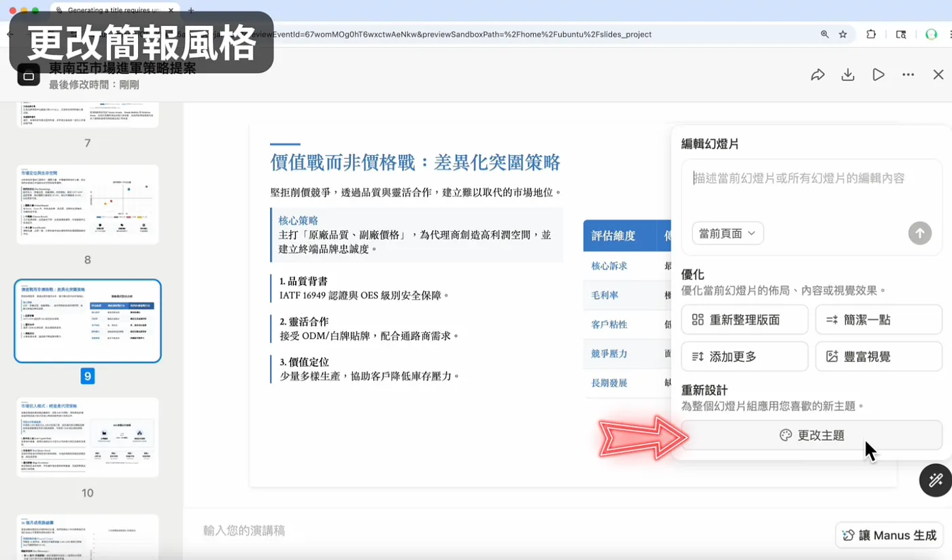Screen dimensions: 952x560
Task: Click the 競爭壓力 table row label
Action: click(x=609, y=354)
